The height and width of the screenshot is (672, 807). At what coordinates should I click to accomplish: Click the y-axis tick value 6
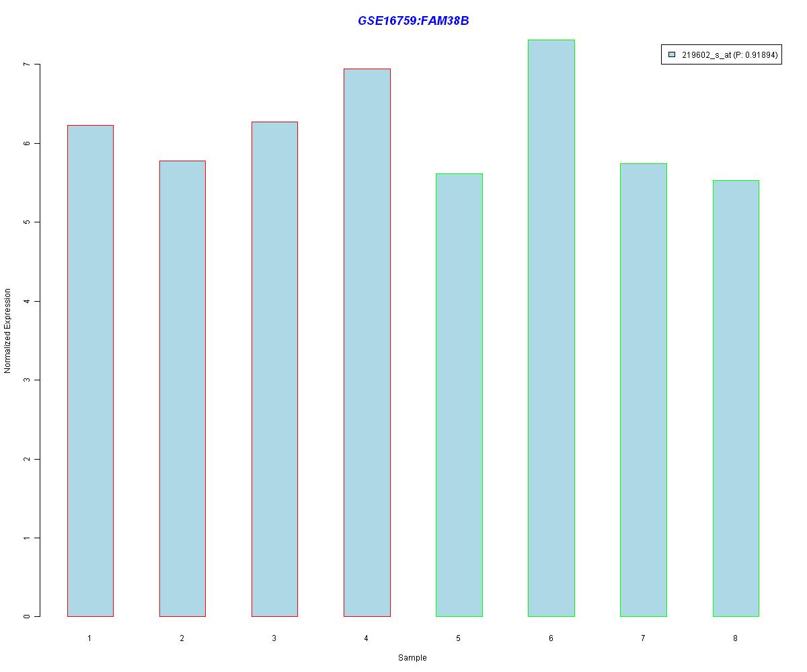click(26, 143)
